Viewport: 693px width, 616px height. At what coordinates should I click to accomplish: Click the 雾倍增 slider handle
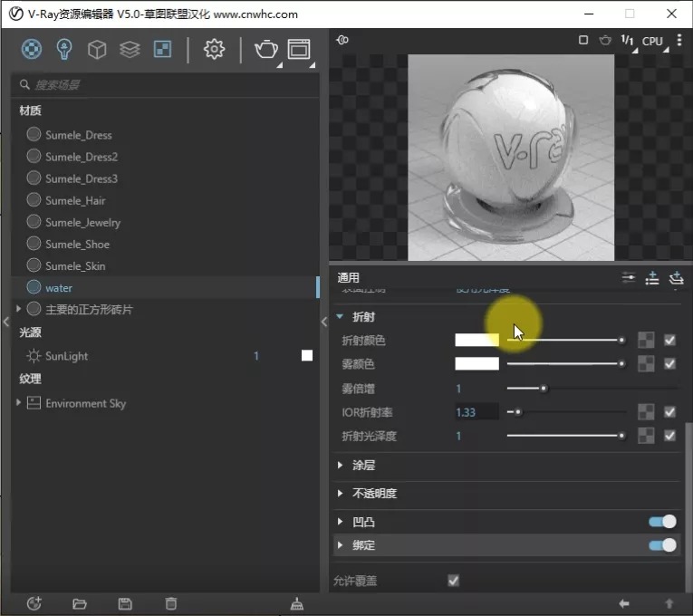tap(544, 389)
